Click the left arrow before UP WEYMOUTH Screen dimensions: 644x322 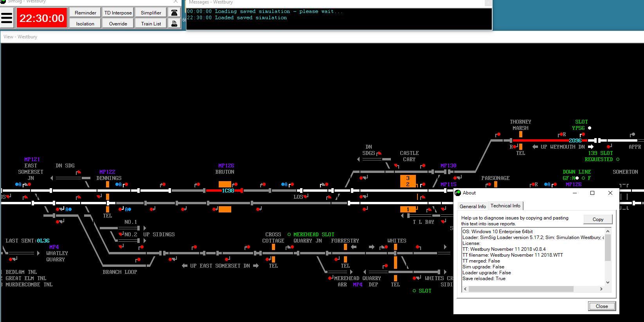click(535, 147)
